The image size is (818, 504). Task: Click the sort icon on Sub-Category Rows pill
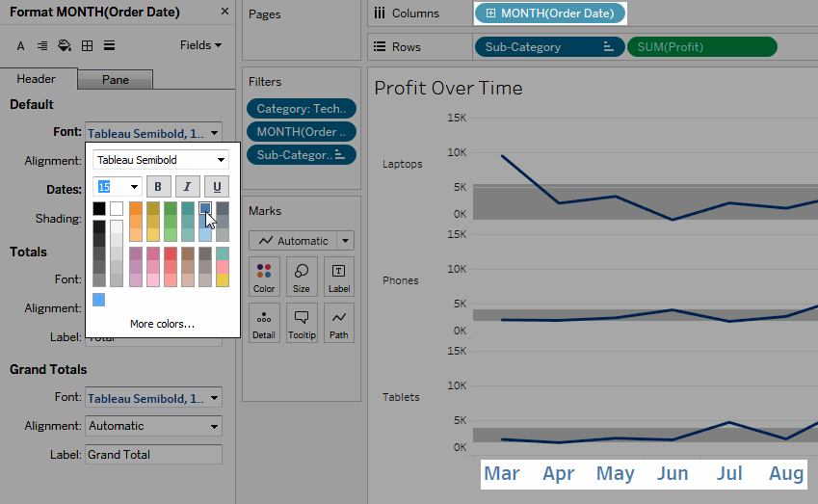[x=608, y=47]
